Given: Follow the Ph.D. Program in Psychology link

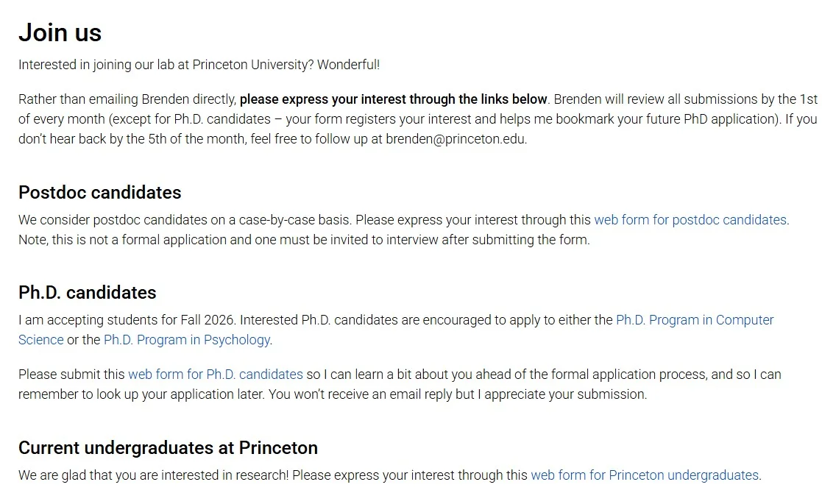Looking at the screenshot, I should [187, 340].
